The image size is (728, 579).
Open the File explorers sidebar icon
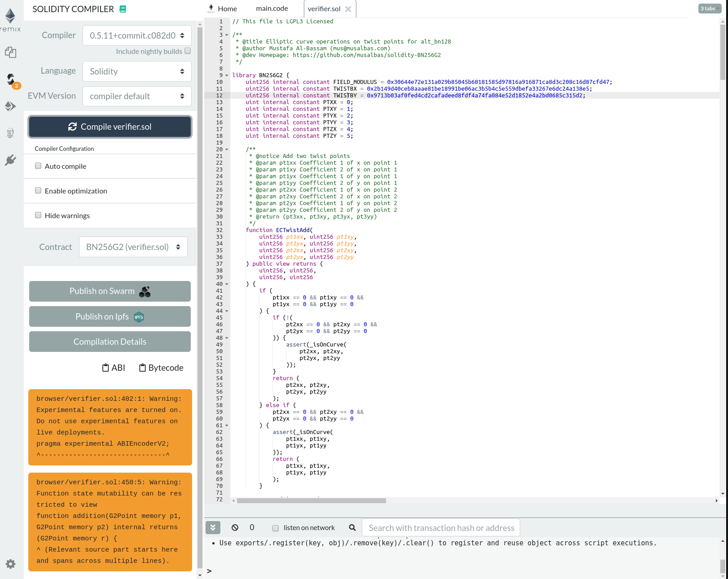tap(10, 53)
